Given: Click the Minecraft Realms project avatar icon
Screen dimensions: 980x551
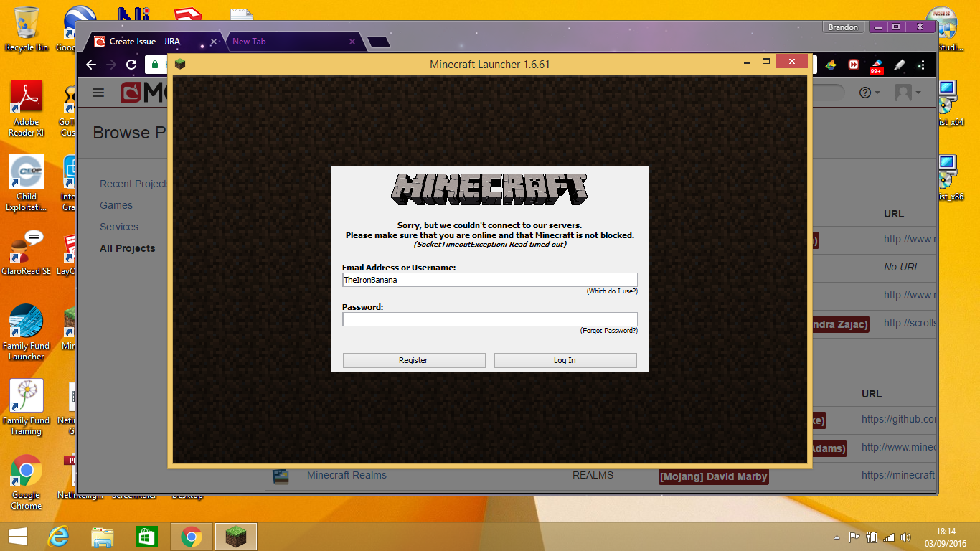Looking at the screenshot, I should pyautogui.click(x=281, y=476).
